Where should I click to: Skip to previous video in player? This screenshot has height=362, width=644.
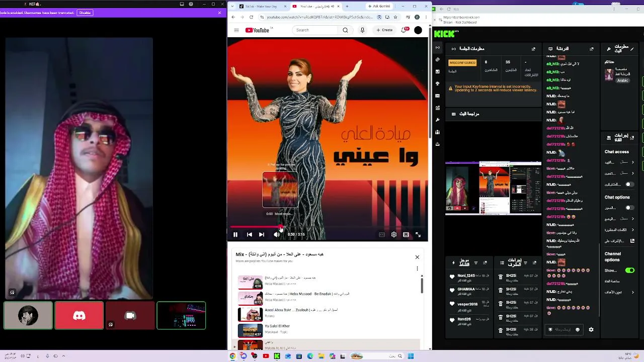(x=250, y=234)
